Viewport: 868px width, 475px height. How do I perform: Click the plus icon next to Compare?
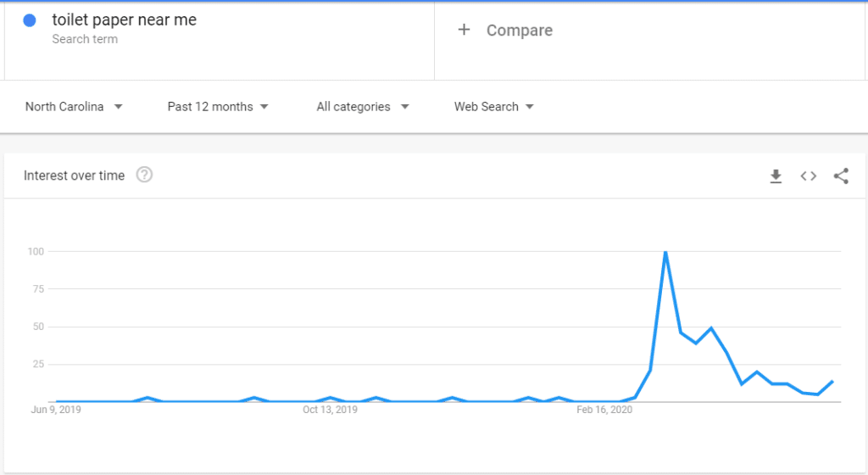click(464, 30)
